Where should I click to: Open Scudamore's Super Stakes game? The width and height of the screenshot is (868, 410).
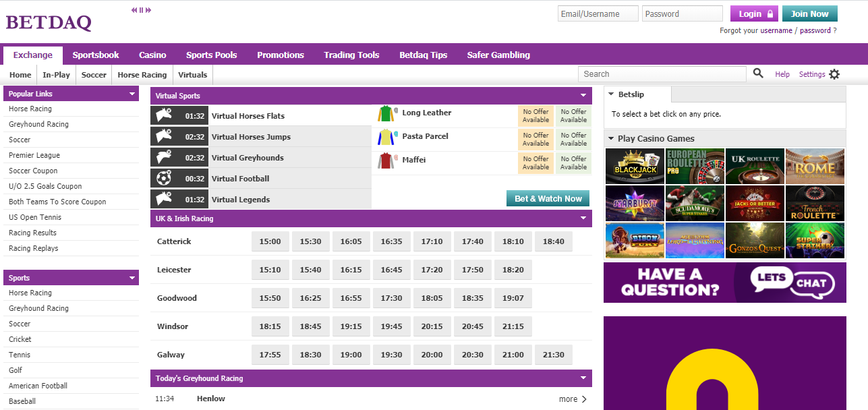[695, 203]
